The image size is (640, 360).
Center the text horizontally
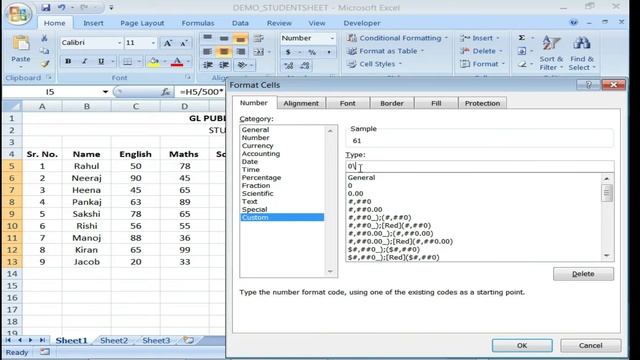click(224, 51)
